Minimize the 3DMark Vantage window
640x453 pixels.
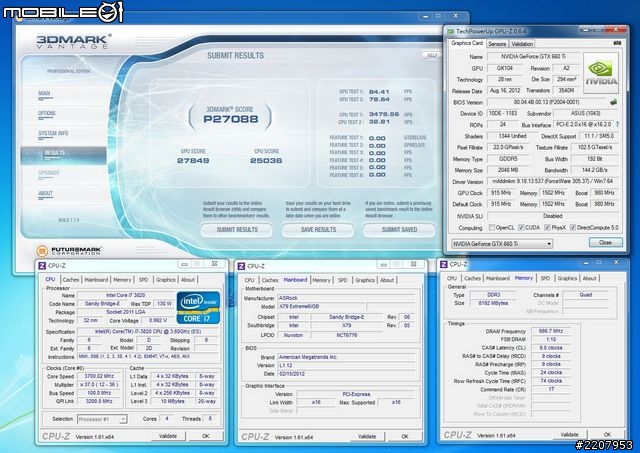point(425,16)
